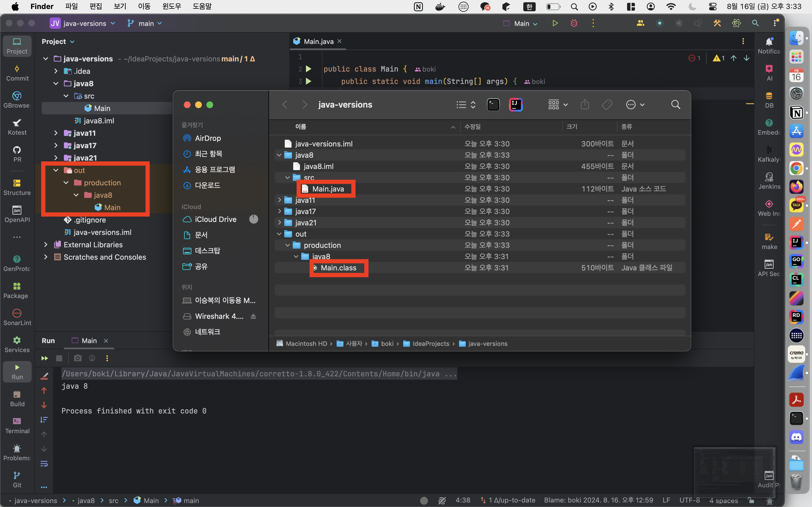Select Main.class file in Finder
This screenshot has width=812, height=507.
pyautogui.click(x=338, y=268)
